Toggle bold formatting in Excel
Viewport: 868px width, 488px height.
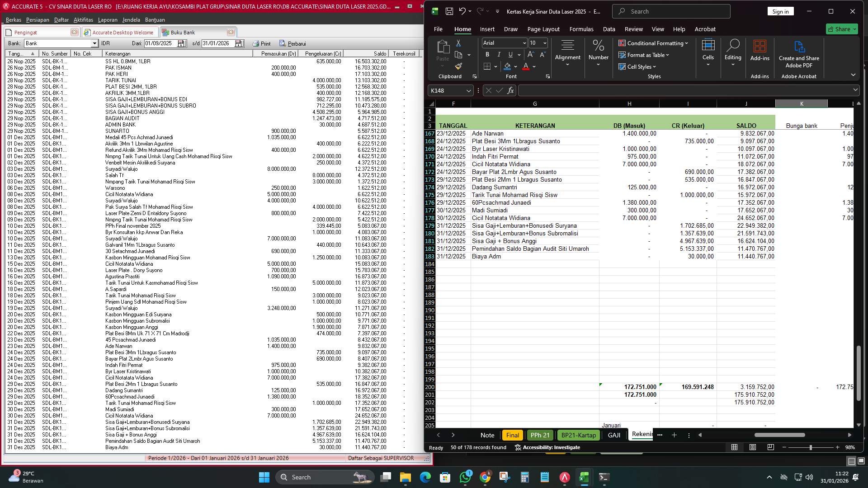pos(487,54)
